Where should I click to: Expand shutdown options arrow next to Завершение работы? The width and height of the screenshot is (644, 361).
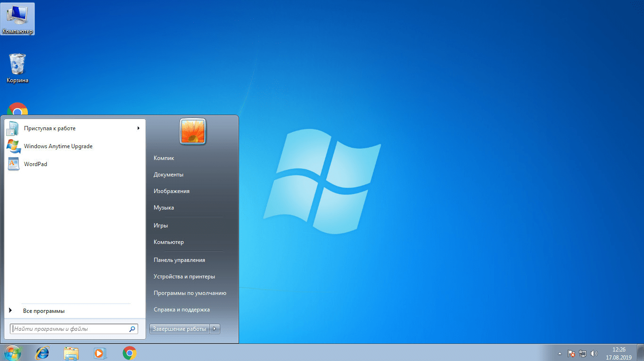(x=215, y=329)
